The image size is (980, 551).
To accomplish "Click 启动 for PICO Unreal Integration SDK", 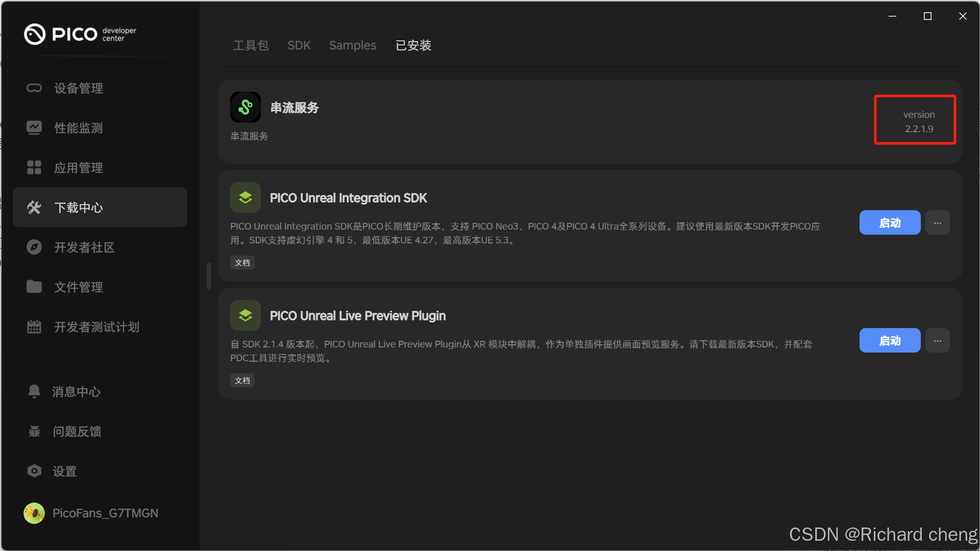I will 890,223.
